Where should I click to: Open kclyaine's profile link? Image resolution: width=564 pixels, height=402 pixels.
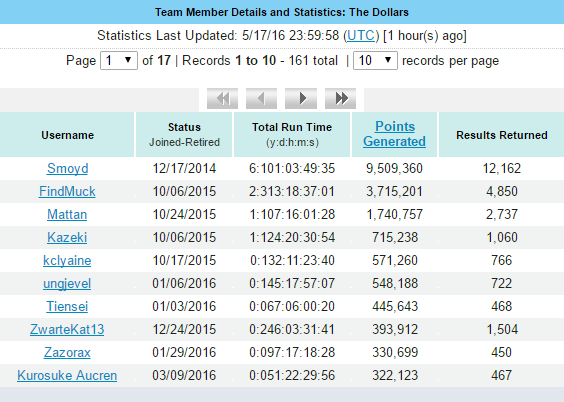(67, 261)
